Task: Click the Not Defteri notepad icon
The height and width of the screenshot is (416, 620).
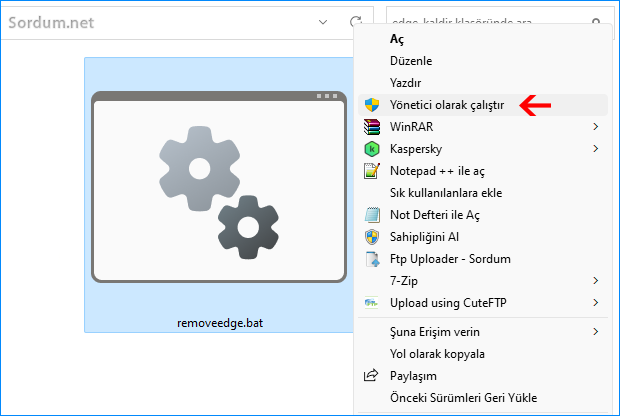Action: point(372,215)
